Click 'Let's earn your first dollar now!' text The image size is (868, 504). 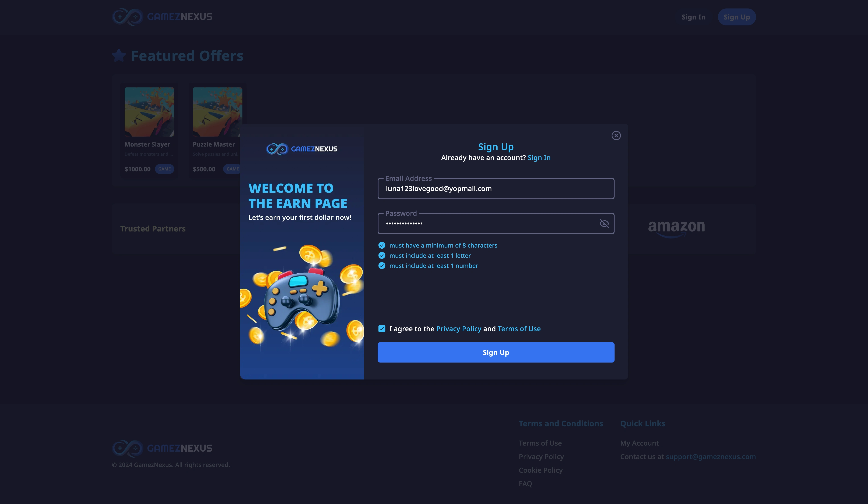[x=300, y=217]
